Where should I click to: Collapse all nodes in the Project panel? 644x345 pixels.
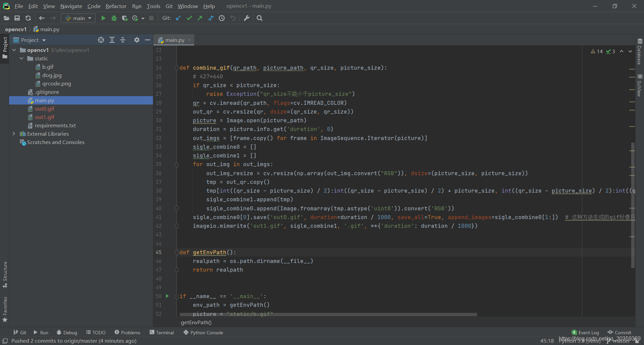(122, 40)
